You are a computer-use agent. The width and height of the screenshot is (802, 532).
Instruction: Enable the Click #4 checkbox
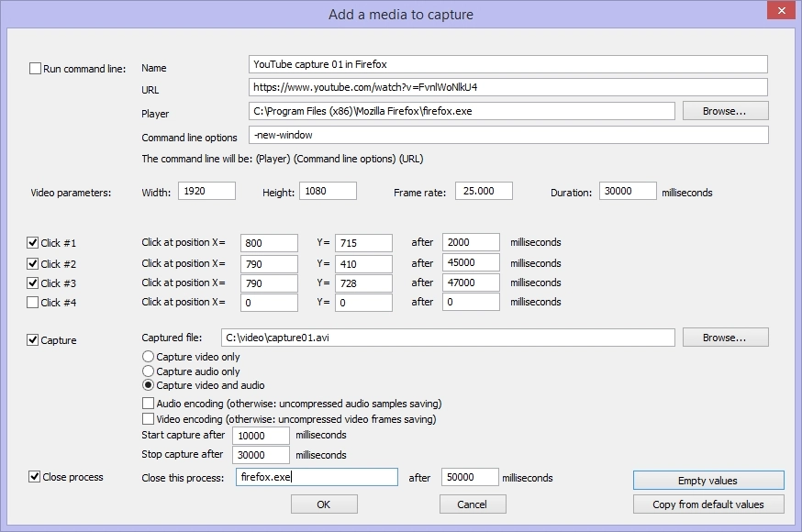[x=33, y=303]
